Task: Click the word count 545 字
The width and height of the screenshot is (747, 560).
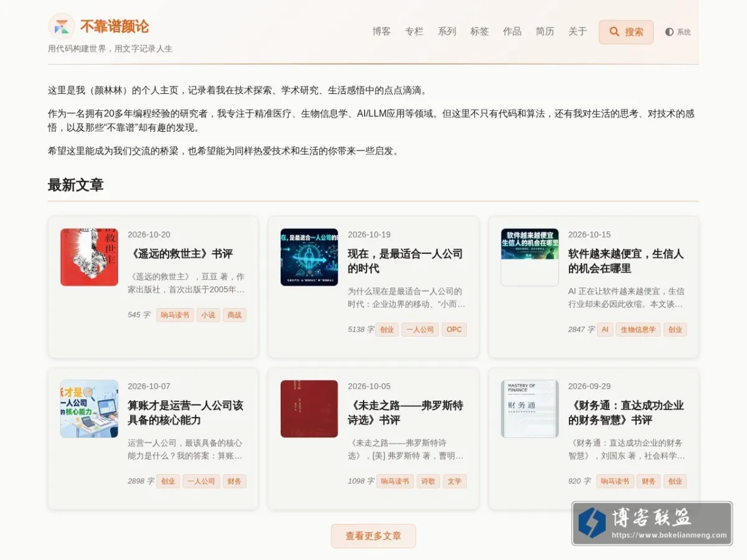Action: (139, 315)
